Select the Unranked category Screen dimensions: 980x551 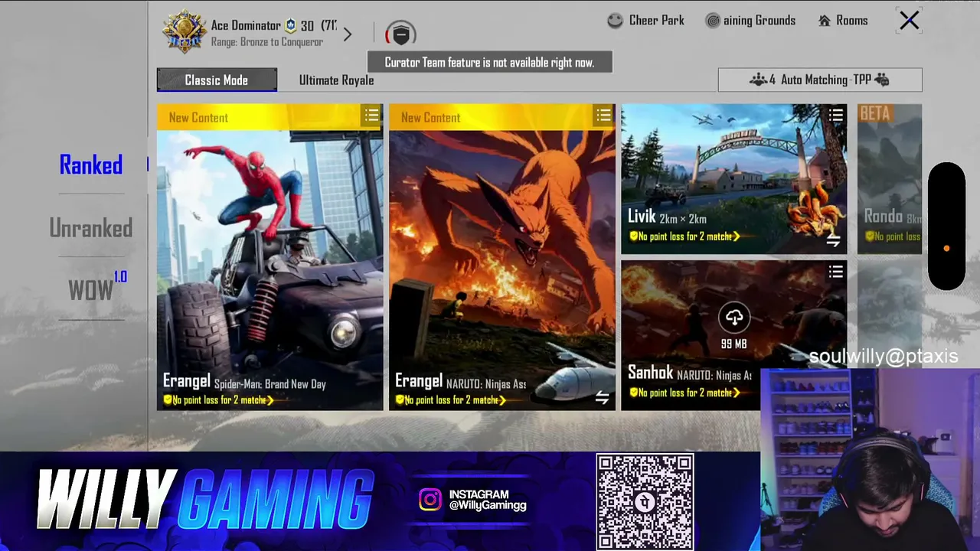click(x=91, y=227)
